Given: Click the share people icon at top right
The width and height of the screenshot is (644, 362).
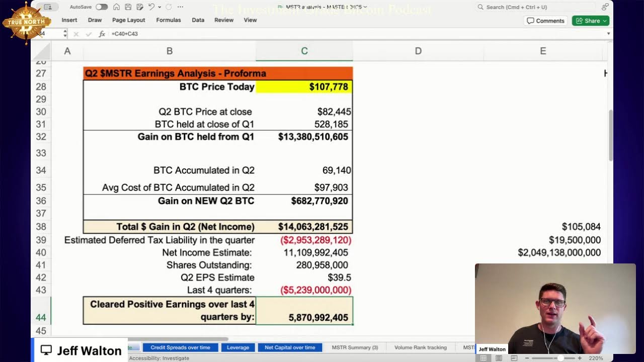Looking at the screenshot, I should click(x=605, y=7).
